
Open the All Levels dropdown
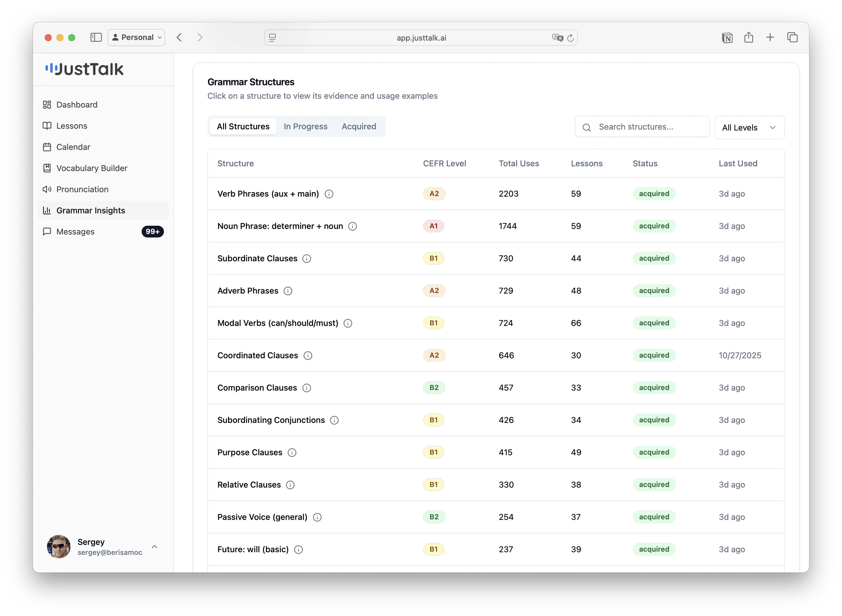[x=749, y=128]
